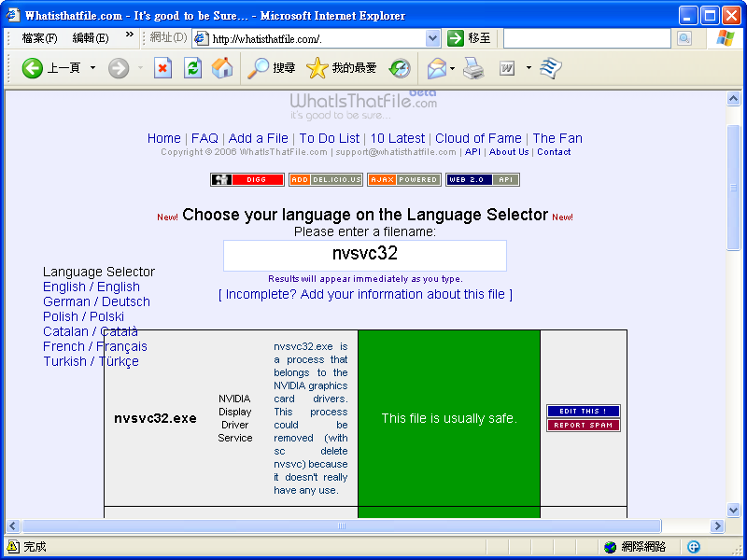Click the Internet zone globe icon
This screenshot has width=747, height=560.
[610, 547]
